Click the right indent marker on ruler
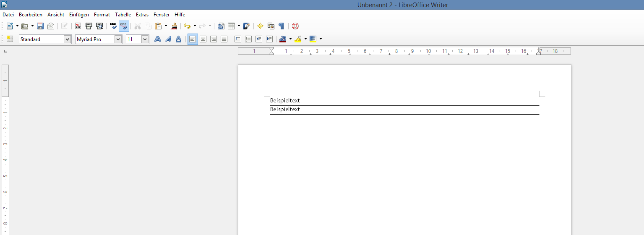The width and height of the screenshot is (644, 235). tap(539, 53)
